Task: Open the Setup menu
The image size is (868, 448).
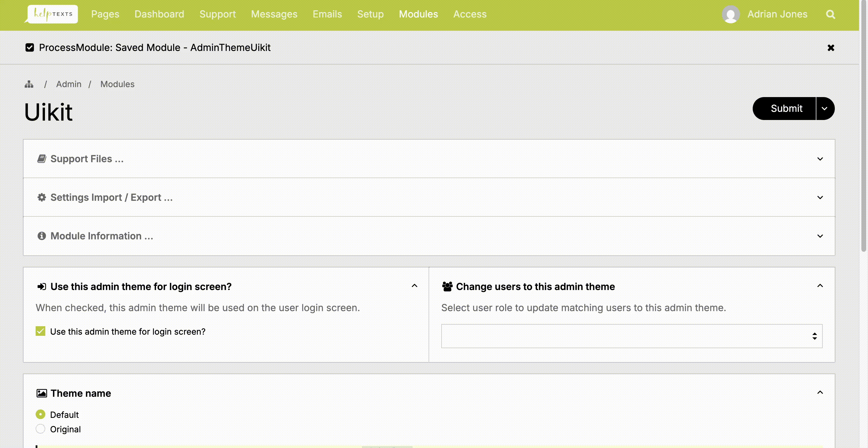Action: pyautogui.click(x=370, y=14)
